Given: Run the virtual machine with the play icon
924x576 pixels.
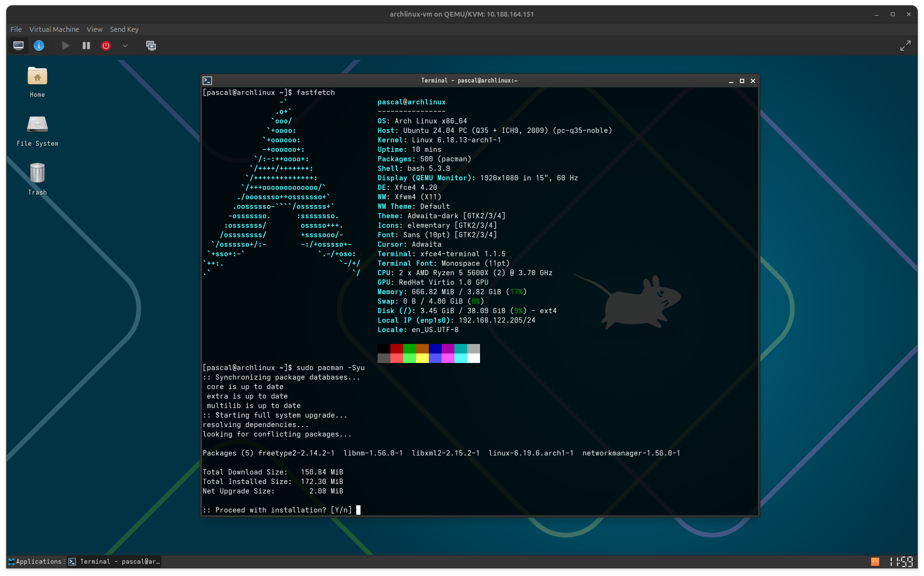Looking at the screenshot, I should (x=65, y=46).
